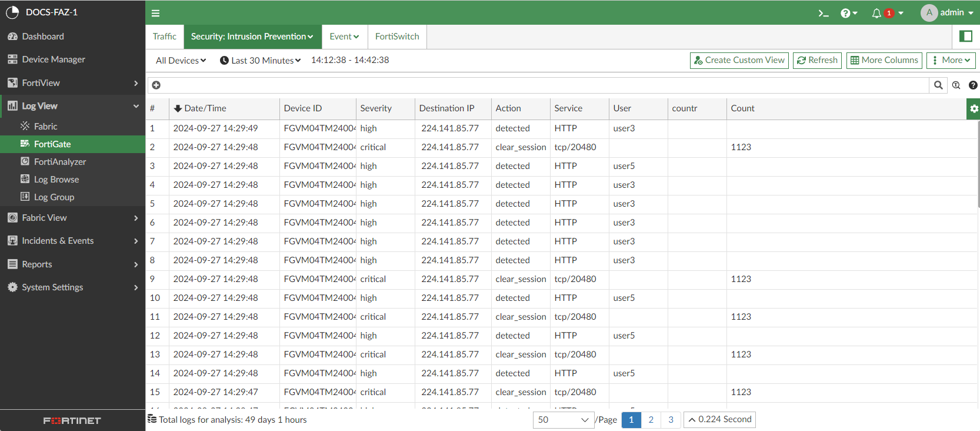The image size is (980, 431).
Task: Open the CLI console icon
Action: (823, 13)
